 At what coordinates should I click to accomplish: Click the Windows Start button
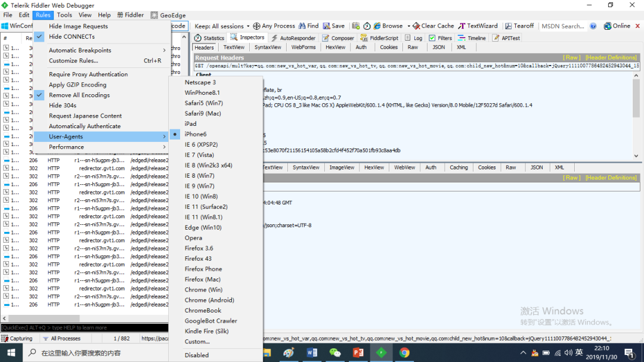tap(11, 352)
